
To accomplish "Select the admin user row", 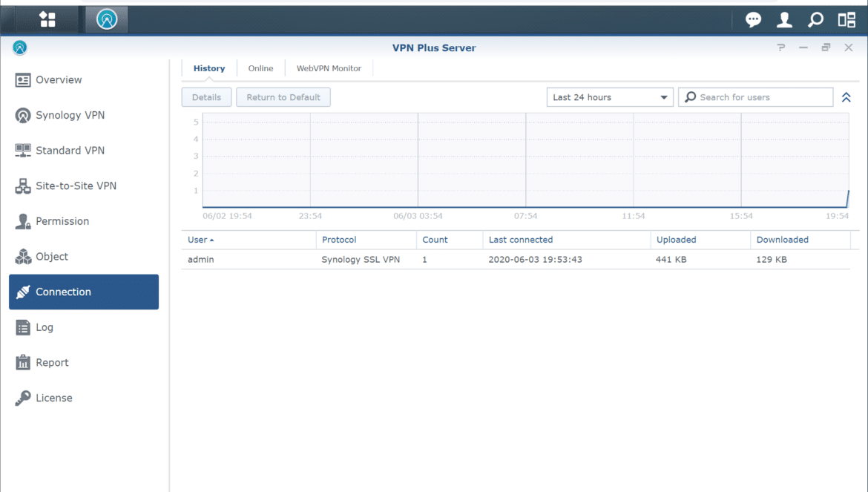I will point(516,259).
